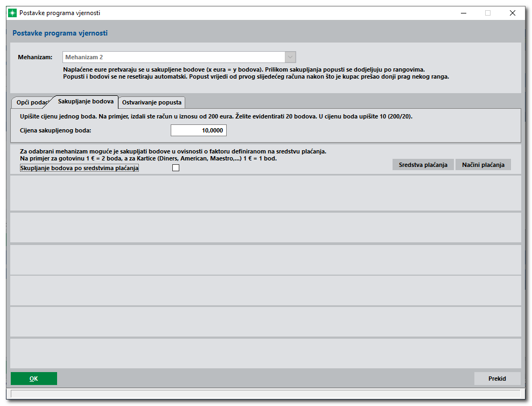Close the window with the X button
Image resolution: width=532 pixels, height=406 pixels.
(512, 13)
